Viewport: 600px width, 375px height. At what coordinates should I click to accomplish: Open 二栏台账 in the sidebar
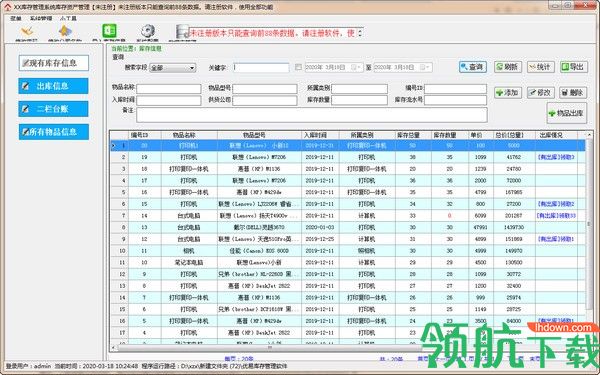pos(54,109)
